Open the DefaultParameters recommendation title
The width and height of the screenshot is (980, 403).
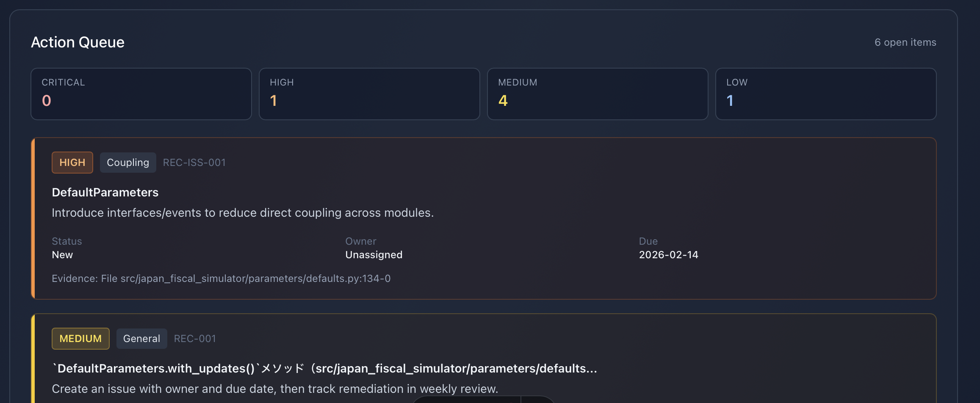[x=105, y=192]
